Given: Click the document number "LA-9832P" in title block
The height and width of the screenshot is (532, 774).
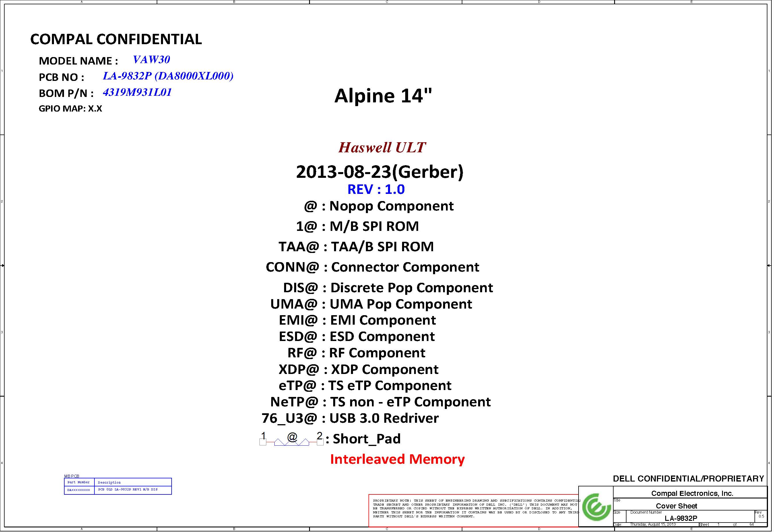Looking at the screenshot, I should pyautogui.click(x=681, y=518).
